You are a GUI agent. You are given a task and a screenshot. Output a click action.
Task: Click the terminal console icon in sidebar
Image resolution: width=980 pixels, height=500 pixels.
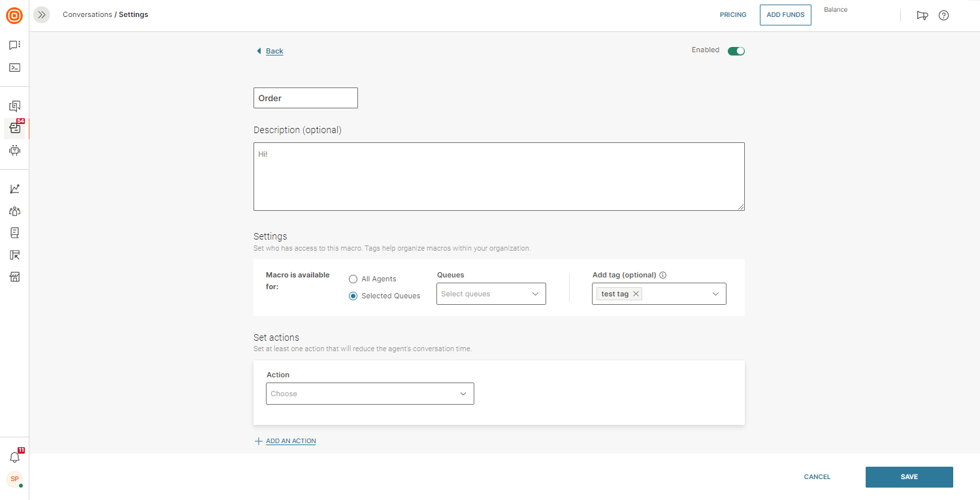[14, 67]
